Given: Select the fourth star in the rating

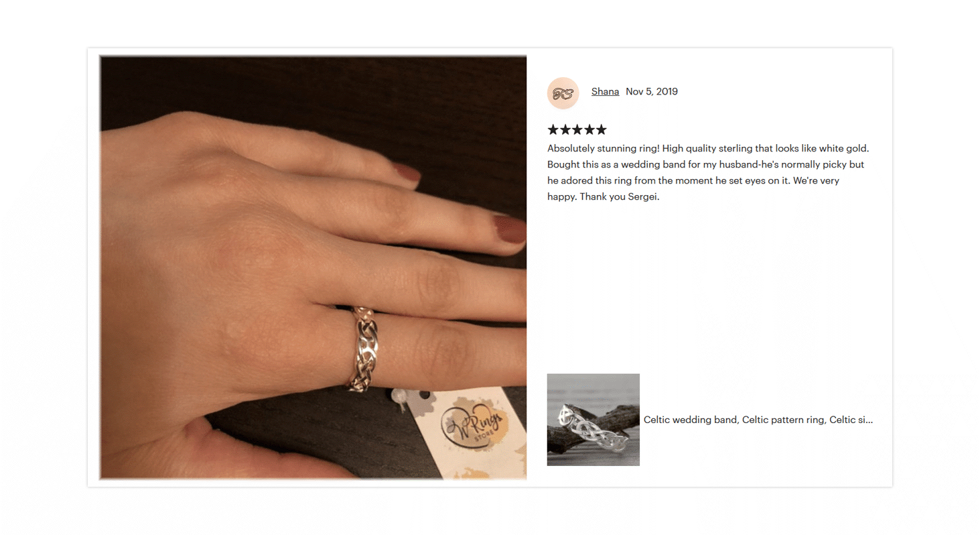Looking at the screenshot, I should tap(589, 129).
